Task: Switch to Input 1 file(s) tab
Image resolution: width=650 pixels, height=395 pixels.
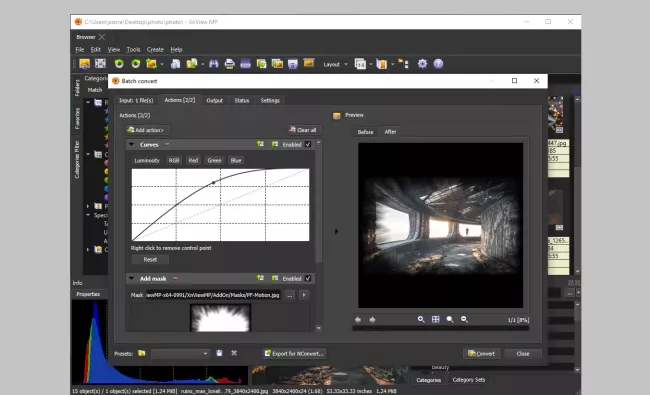Action: pyautogui.click(x=136, y=100)
